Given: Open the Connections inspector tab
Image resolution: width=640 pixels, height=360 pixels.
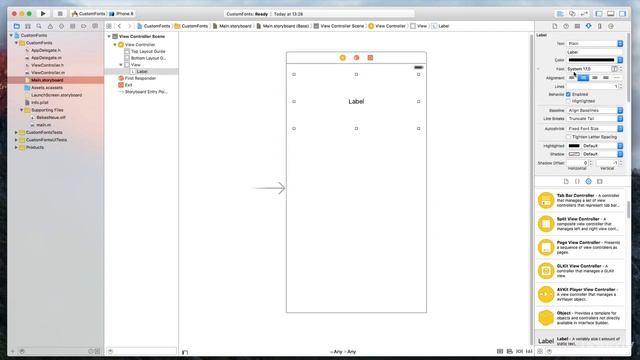Looking at the screenshot, I should point(611,26).
